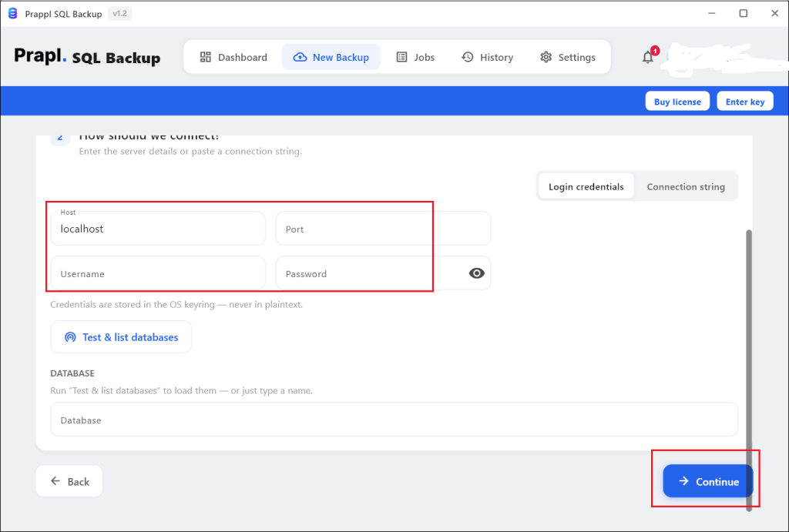789x532 pixels.
Task: Click the Database name input field
Action: (x=394, y=420)
